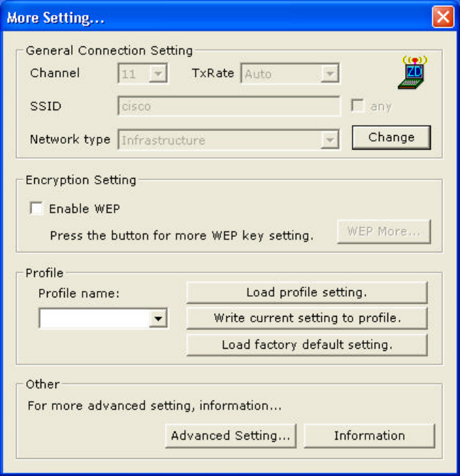Open the Network type dropdown
Viewport: 460px width, 476px height.
tap(329, 139)
